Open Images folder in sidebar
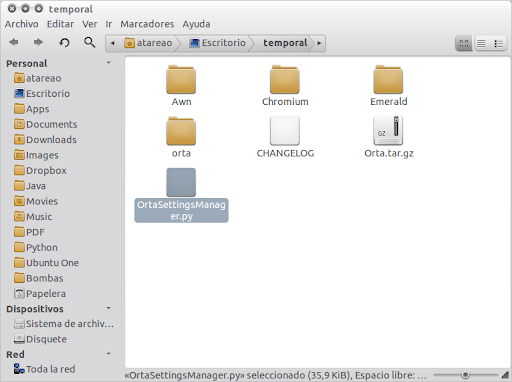The width and height of the screenshot is (512, 382). (36, 155)
